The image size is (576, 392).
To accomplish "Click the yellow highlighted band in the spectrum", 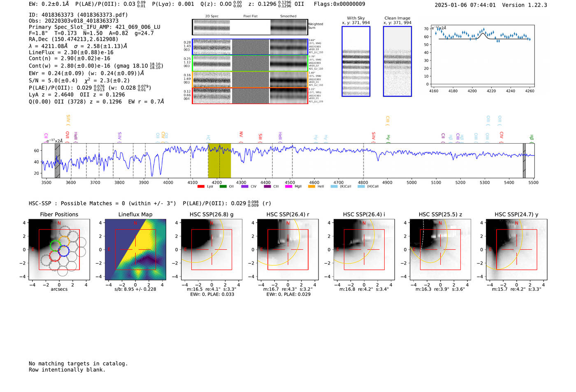I will [x=219, y=161].
